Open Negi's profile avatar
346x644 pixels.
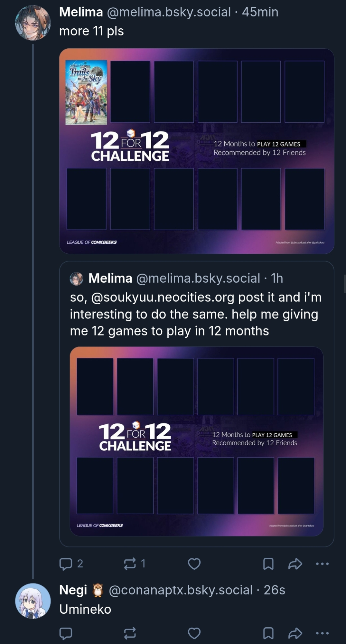(x=33, y=601)
